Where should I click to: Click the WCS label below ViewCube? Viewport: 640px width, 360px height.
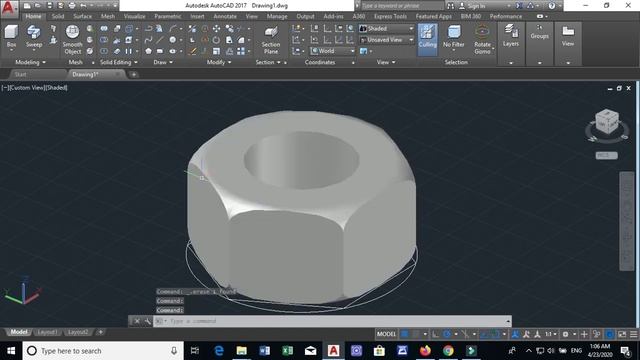[606, 156]
